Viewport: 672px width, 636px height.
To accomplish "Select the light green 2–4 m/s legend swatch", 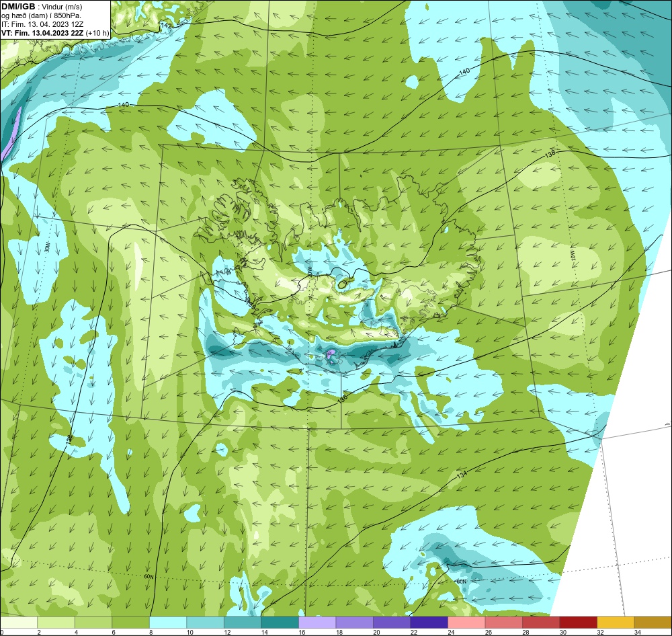I will [56, 622].
